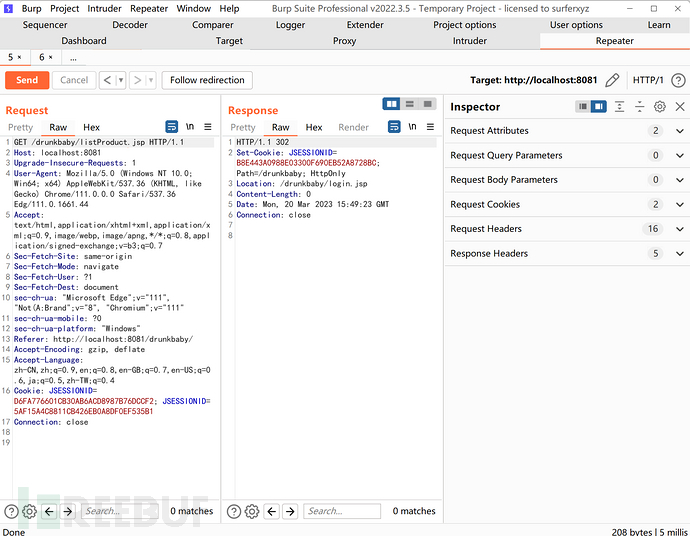Open the Intruder menu in menu bar
This screenshot has width=690, height=536.
point(104,8)
